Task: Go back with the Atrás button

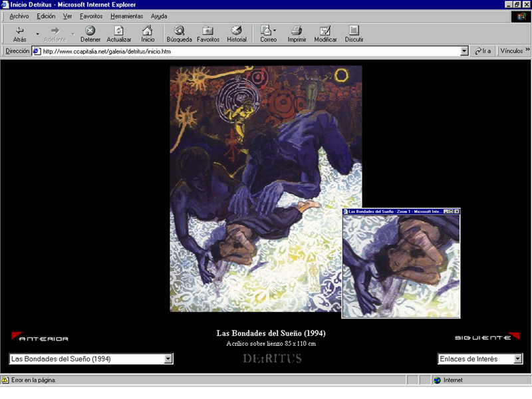Action: pos(20,35)
